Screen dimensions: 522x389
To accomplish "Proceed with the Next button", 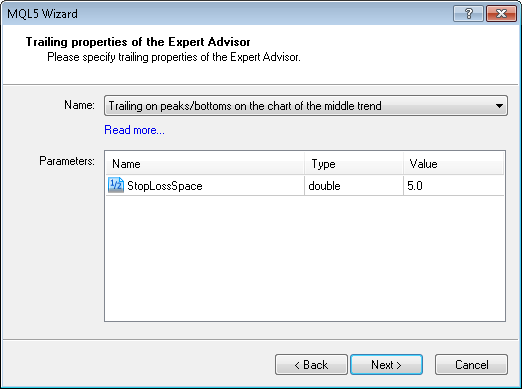I will [x=387, y=365].
